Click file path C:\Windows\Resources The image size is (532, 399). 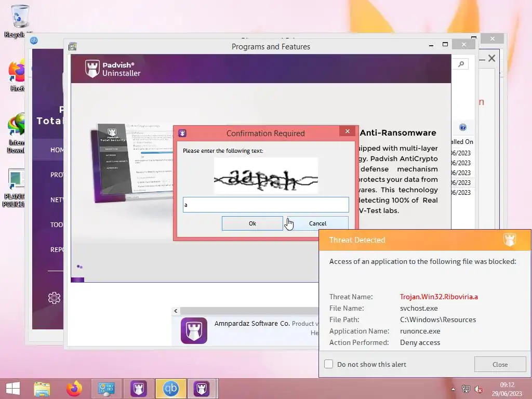(x=437, y=320)
